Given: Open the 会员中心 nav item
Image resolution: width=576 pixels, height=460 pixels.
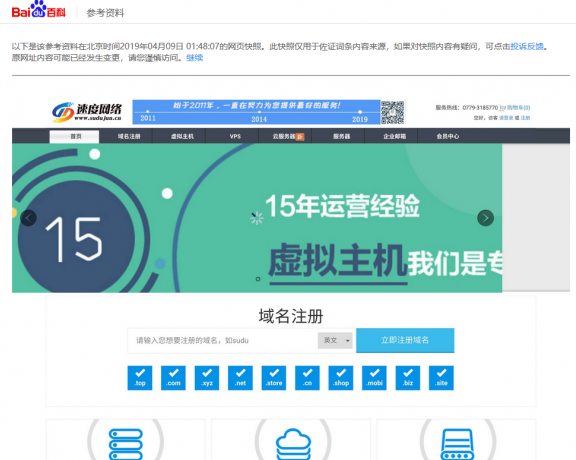Looking at the screenshot, I should pos(448,136).
